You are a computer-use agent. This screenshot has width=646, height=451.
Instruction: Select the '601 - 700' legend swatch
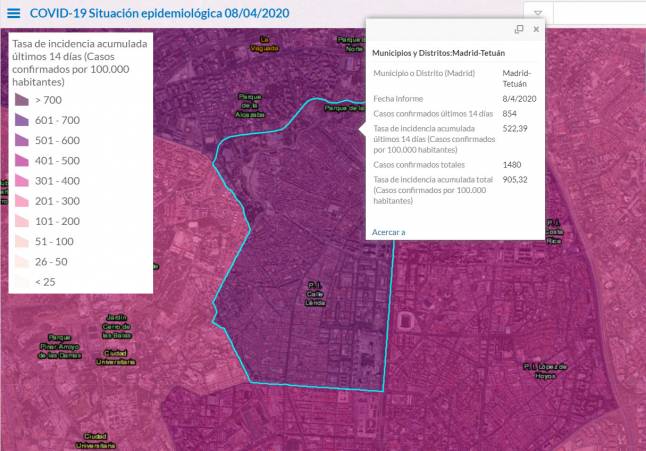pos(21,120)
